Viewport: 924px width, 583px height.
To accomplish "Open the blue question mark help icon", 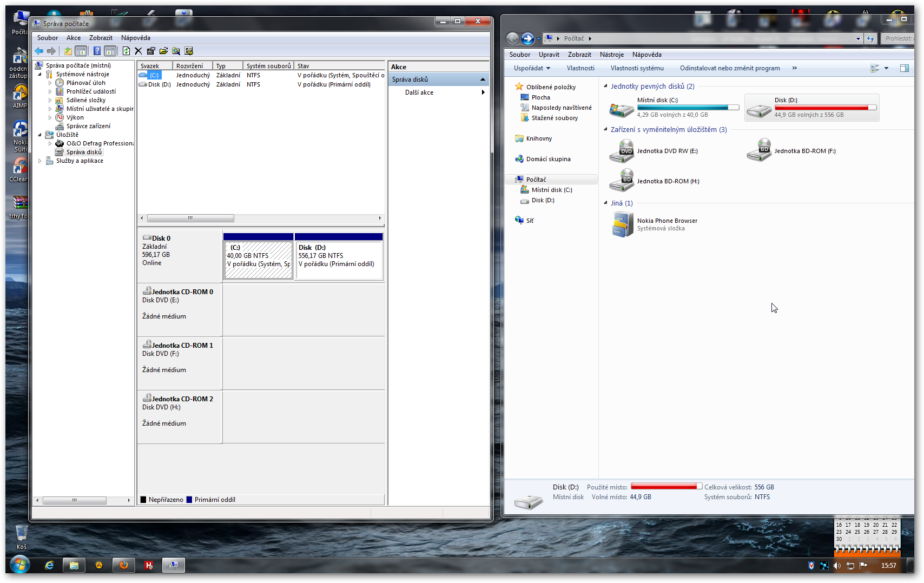I will 97,51.
